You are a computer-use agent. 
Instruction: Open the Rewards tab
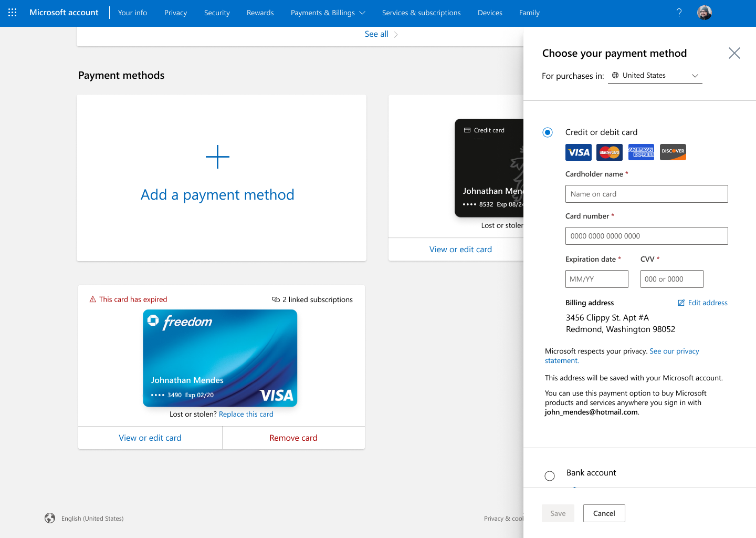[x=260, y=13]
